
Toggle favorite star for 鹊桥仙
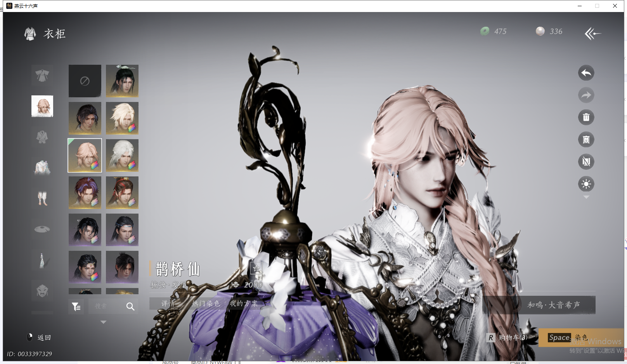click(256, 268)
